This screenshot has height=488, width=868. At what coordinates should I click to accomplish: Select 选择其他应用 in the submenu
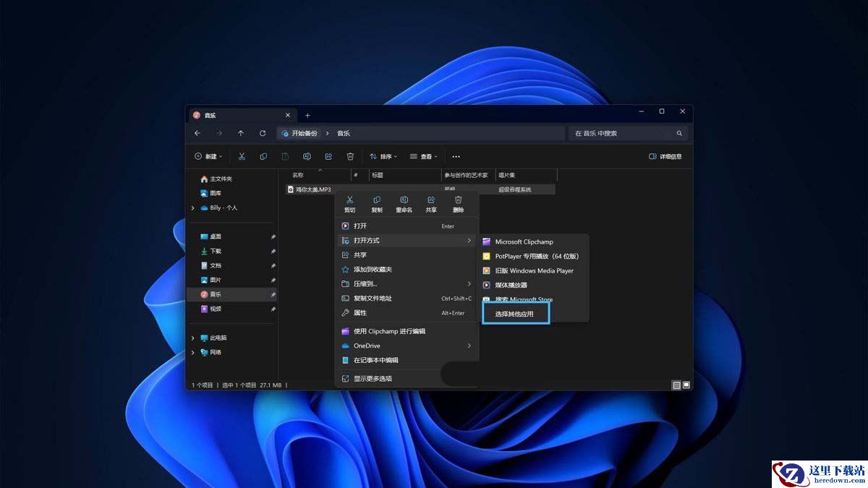pyautogui.click(x=514, y=314)
